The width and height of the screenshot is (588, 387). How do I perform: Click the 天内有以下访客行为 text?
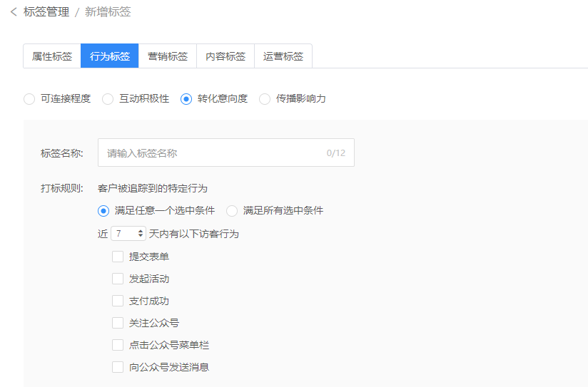tap(194, 234)
